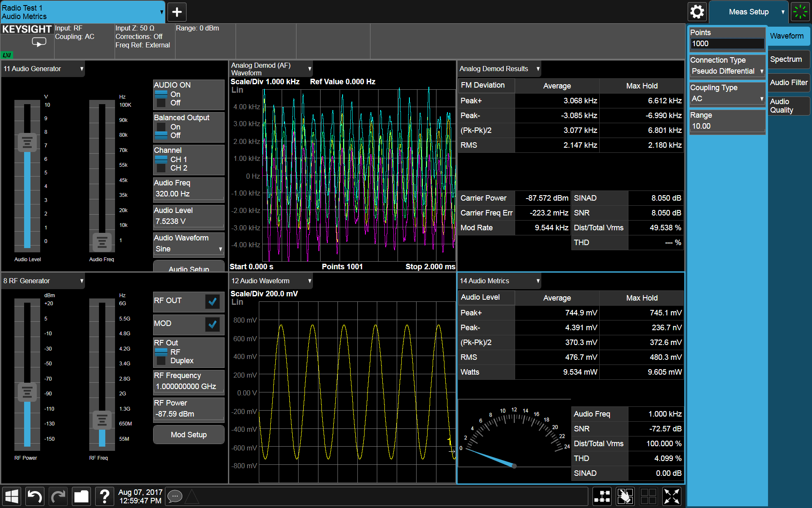Open the Coupling Type AC dropdown
Viewport: 812px width, 508px height.
727,99
